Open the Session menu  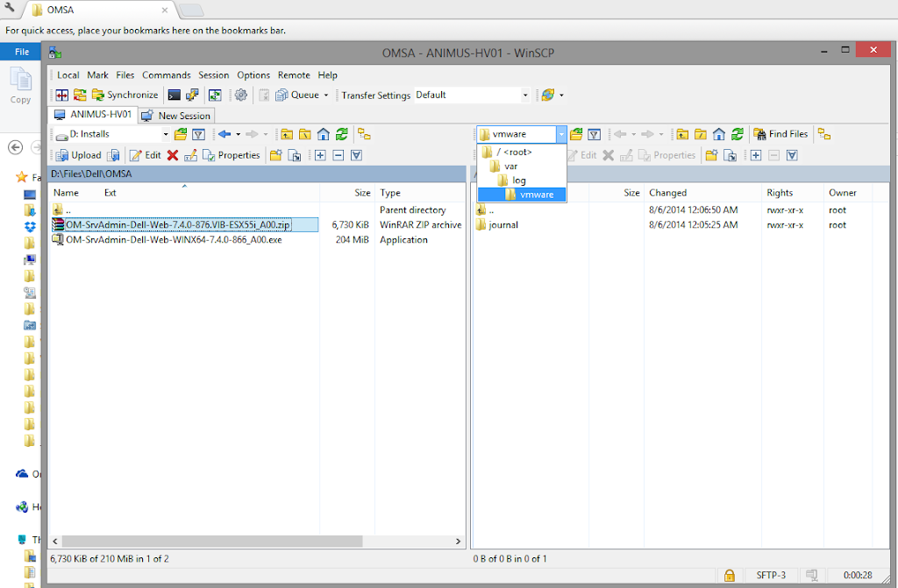click(x=214, y=75)
